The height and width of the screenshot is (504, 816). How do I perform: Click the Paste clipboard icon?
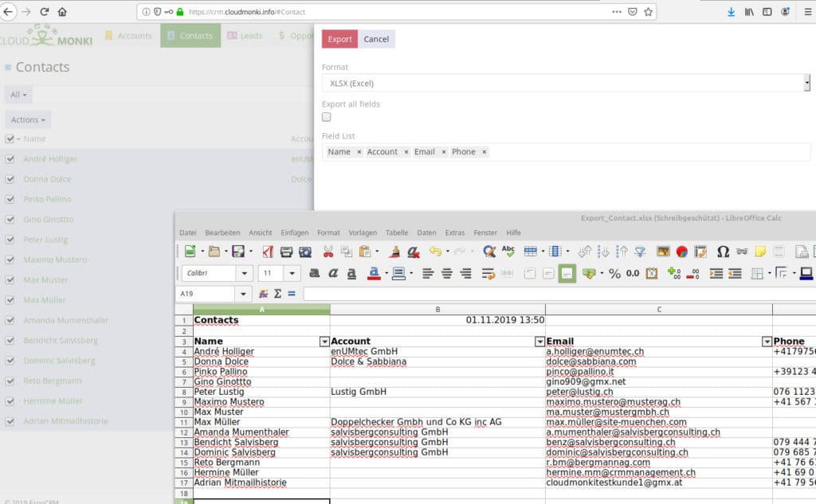(x=365, y=252)
